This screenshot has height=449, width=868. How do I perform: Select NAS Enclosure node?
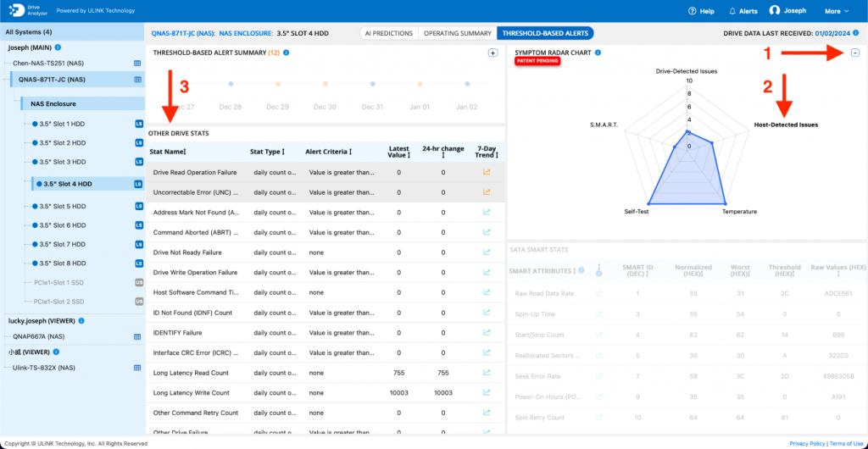pyautogui.click(x=53, y=103)
